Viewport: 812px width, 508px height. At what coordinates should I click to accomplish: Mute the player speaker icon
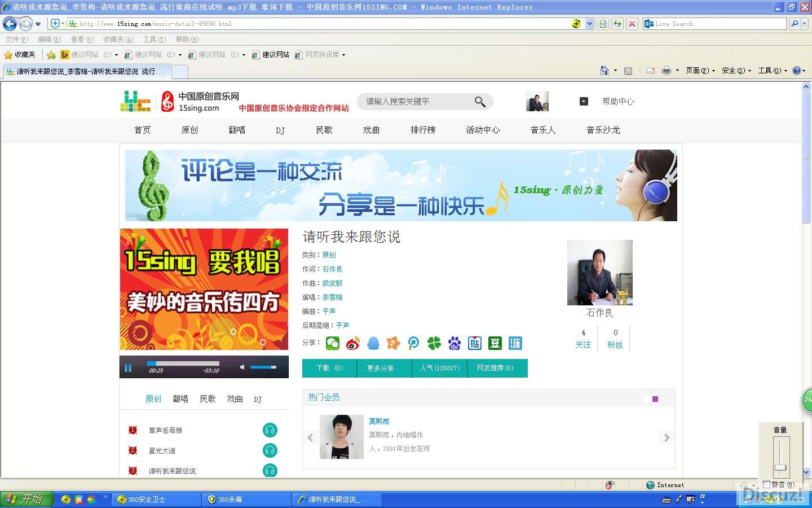pos(242,367)
